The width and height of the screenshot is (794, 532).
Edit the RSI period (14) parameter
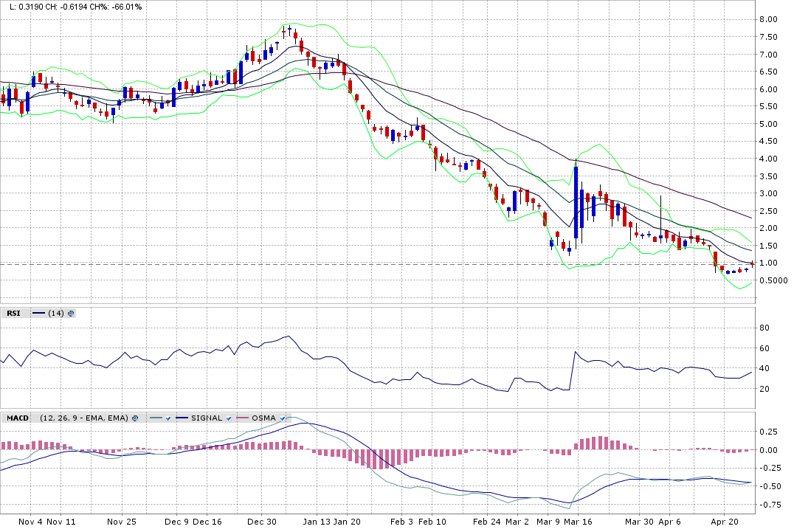pos(56,314)
